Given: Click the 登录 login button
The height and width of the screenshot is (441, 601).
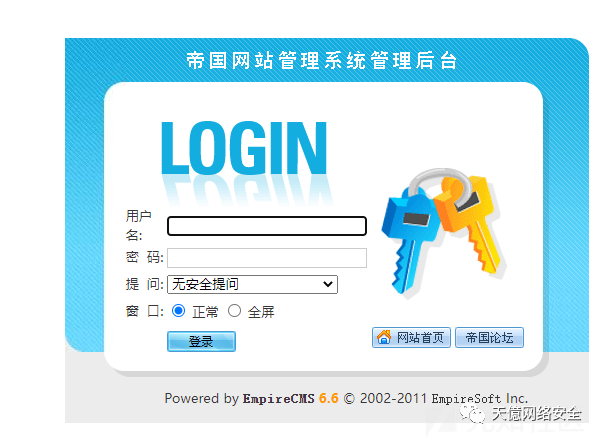Looking at the screenshot, I should point(201,341).
